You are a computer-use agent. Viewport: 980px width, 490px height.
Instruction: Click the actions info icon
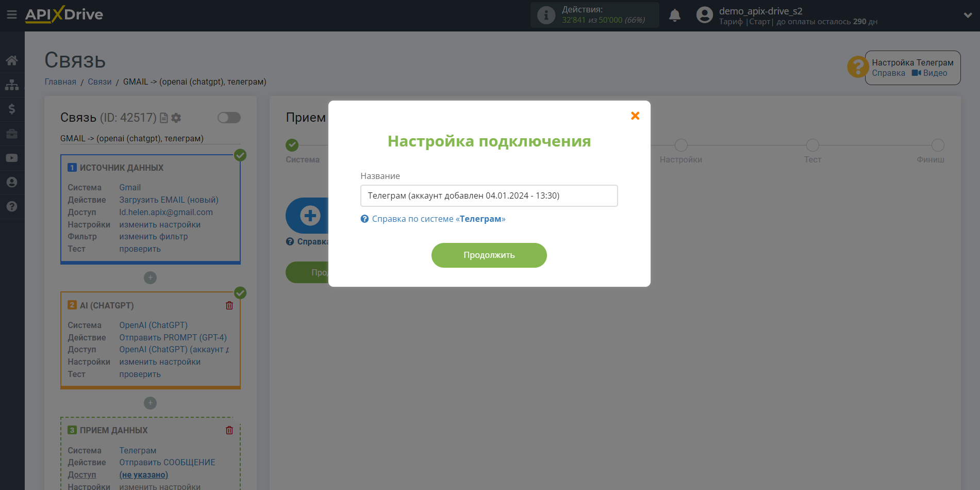546,15
